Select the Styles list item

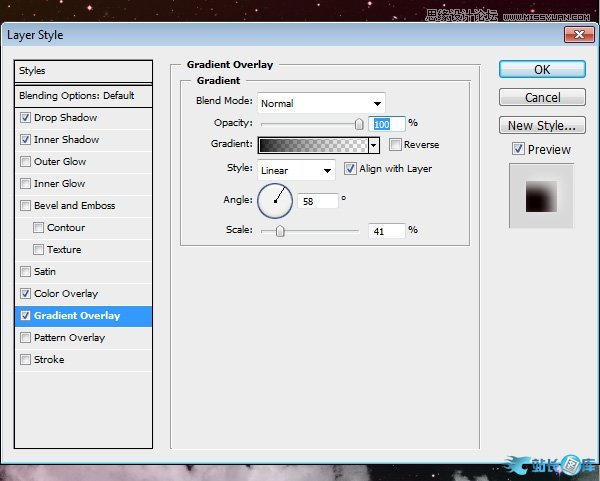point(83,71)
